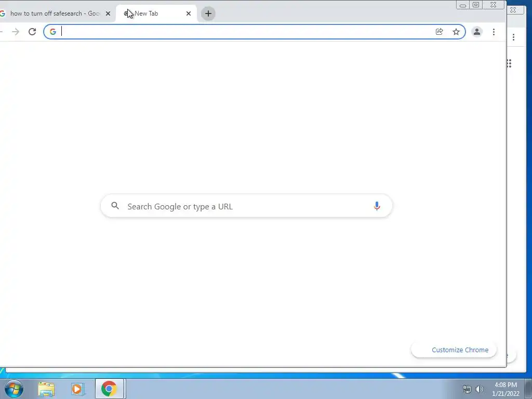
Task: Select the New Tab tab
Action: pyautogui.click(x=156, y=14)
